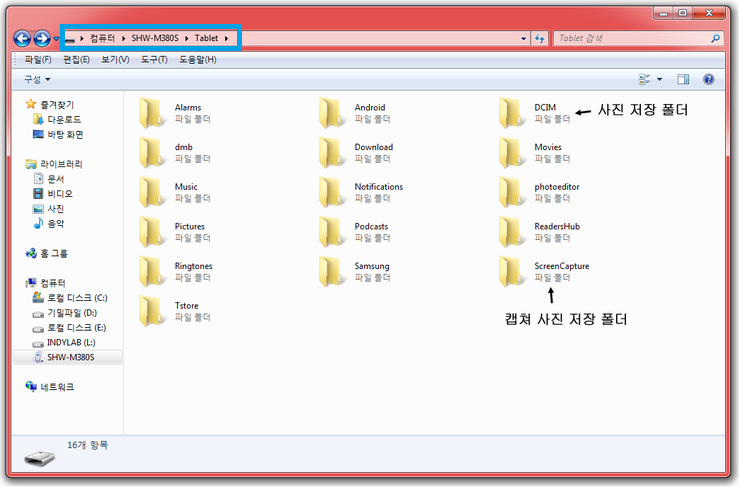Expand the address bar history dropdown

[x=525, y=38]
